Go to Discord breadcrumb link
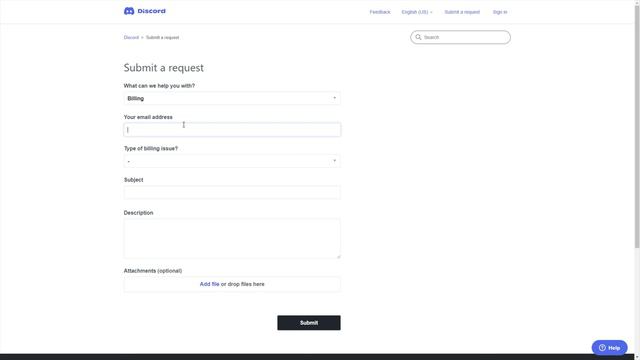 pyautogui.click(x=131, y=38)
